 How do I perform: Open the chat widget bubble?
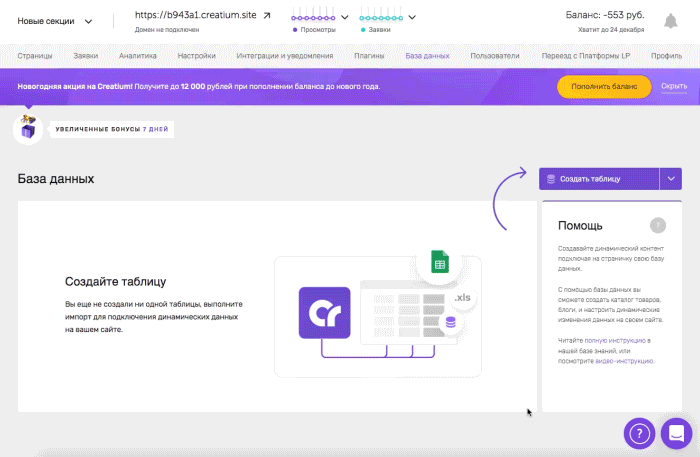676,433
